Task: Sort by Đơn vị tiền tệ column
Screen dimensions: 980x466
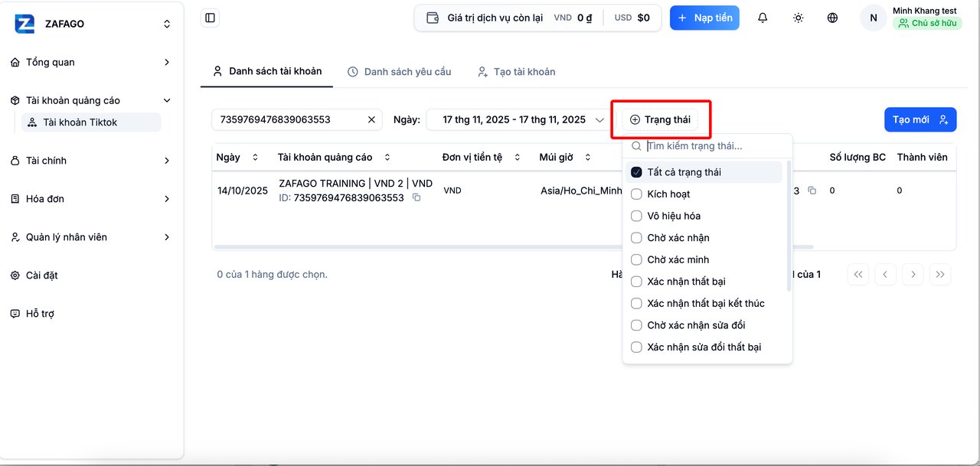Action: pos(518,158)
